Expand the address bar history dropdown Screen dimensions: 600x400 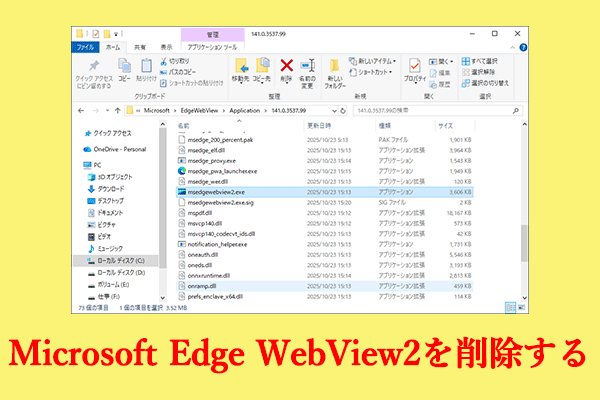tap(334, 111)
